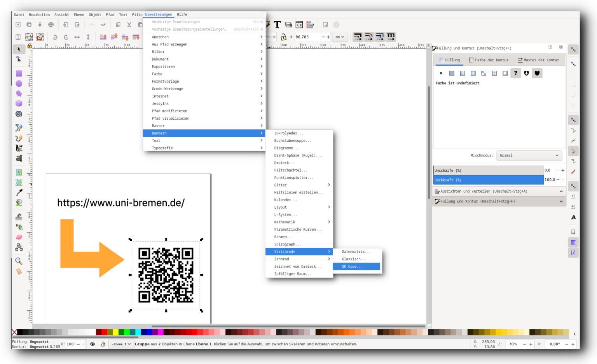597x364 pixels.
Task: Expand the Mathematik submenu
Action: (x=299, y=222)
